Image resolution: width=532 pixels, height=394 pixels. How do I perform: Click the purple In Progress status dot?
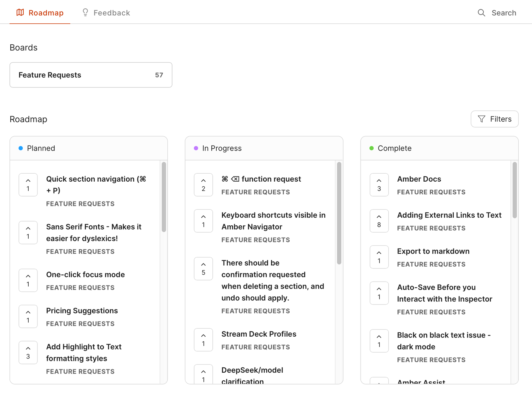point(196,148)
